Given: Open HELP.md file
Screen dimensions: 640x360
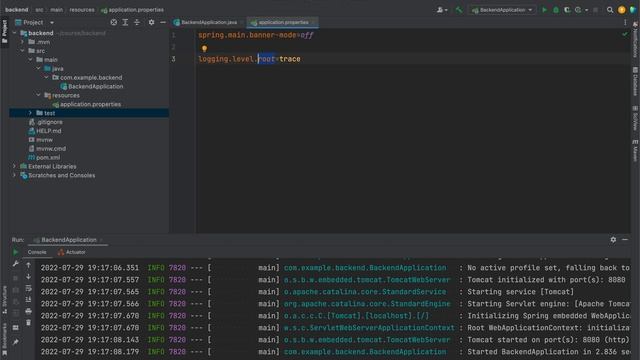Looking at the screenshot, I should click(45, 131).
